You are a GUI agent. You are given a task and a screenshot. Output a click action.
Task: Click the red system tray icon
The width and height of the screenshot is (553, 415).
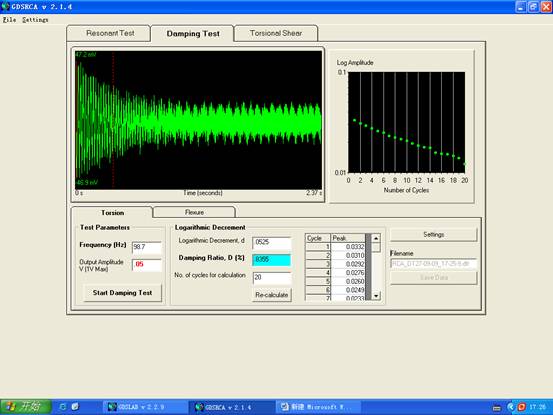coord(521,407)
